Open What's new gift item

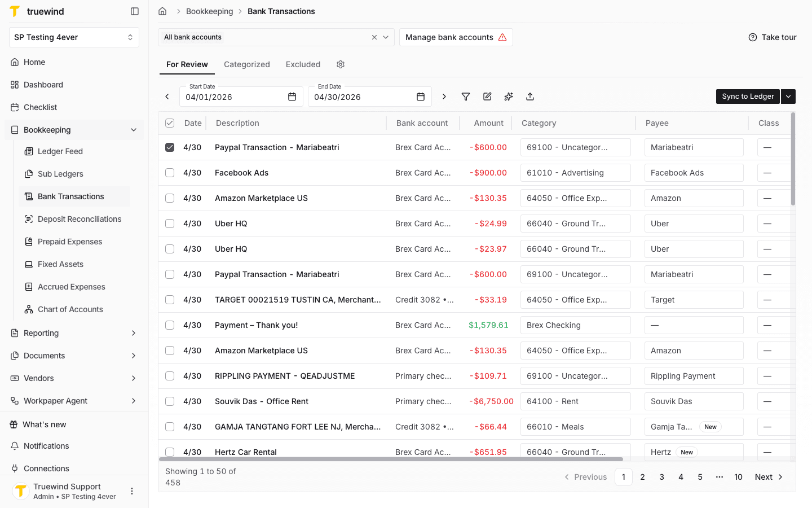click(74, 424)
